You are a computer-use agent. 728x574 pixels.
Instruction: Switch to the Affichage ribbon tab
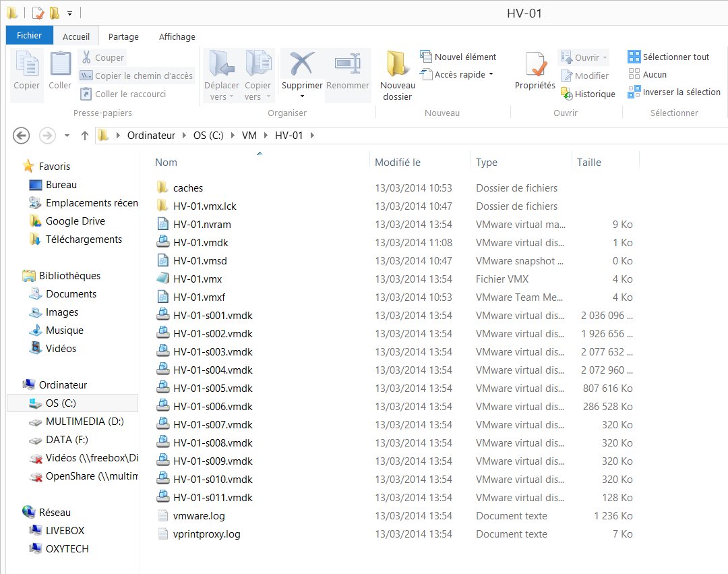pos(177,37)
